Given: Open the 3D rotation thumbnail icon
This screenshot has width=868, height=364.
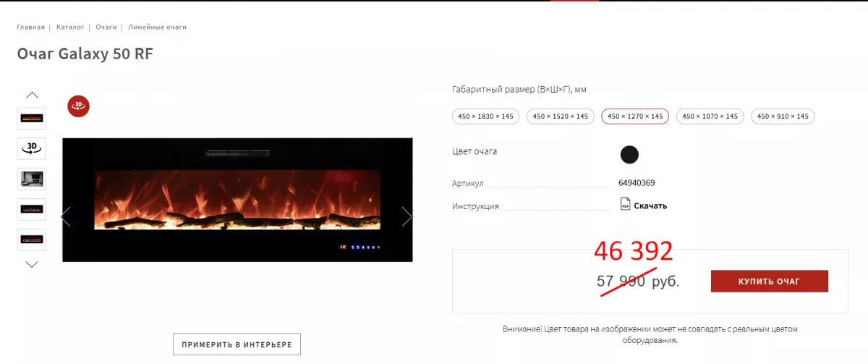Looking at the screenshot, I should (31, 148).
